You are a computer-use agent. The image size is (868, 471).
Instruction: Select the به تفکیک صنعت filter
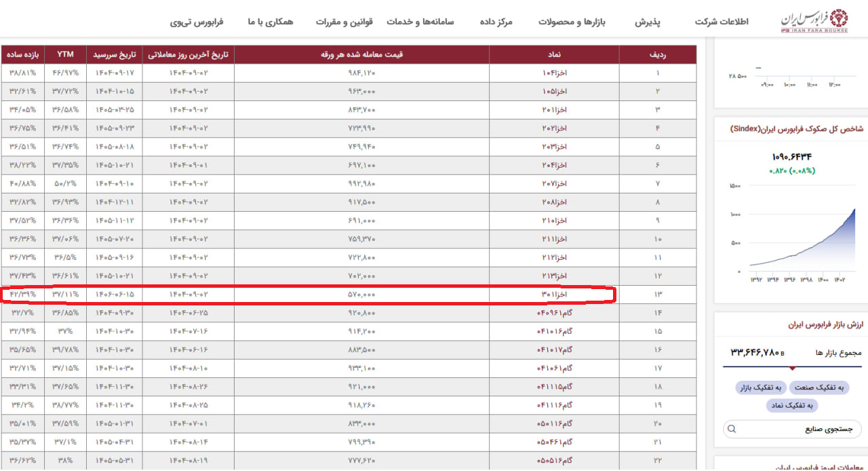pyautogui.click(x=821, y=388)
